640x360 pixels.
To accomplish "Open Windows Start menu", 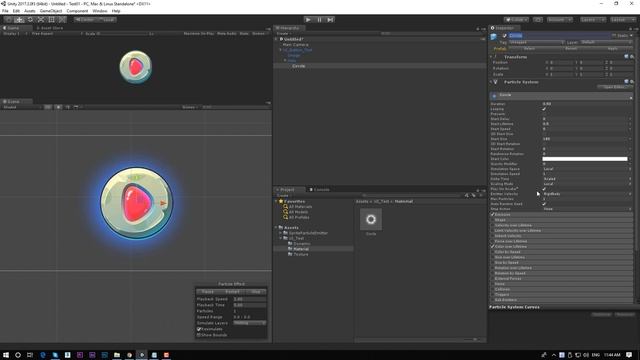I will click(6, 355).
